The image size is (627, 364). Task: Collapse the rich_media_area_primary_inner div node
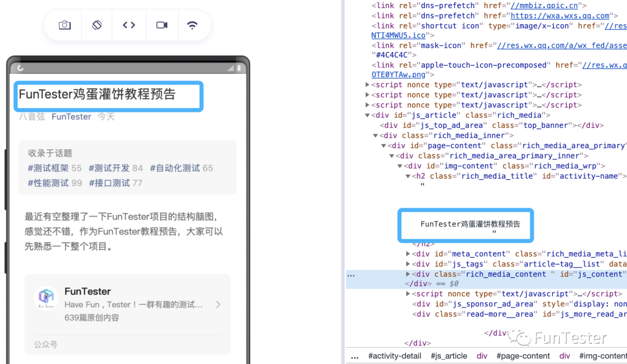click(x=392, y=156)
